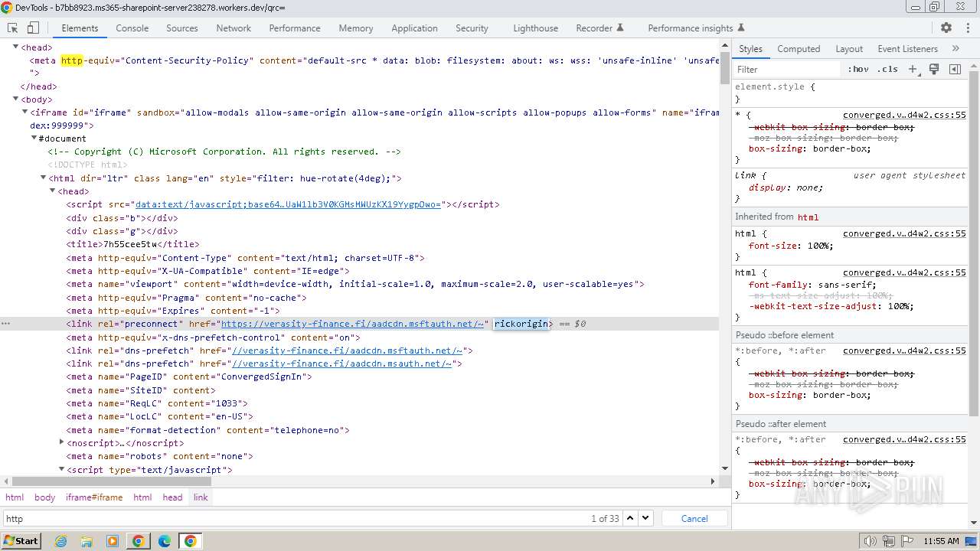Open the Application tab

[x=414, y=28]
